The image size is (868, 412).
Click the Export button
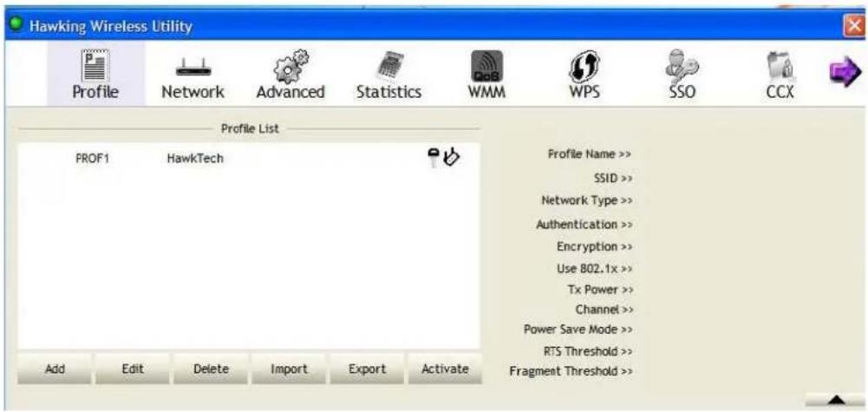tap(367, 369)
